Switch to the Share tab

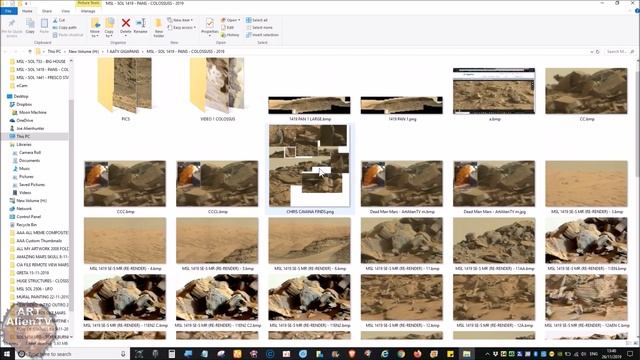(47, 11)
